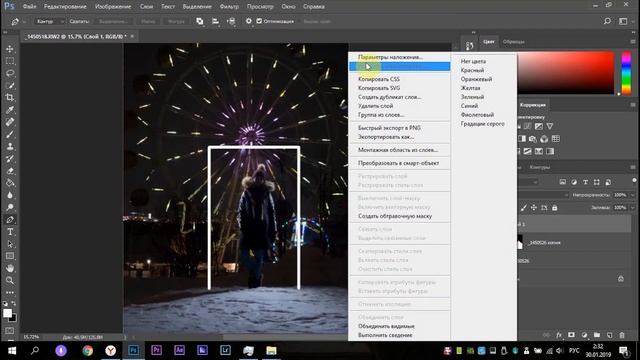Open path alignment dropdown
Image resolution: width=640 pixels, height=360 pixels.
(x=216, y=21)
